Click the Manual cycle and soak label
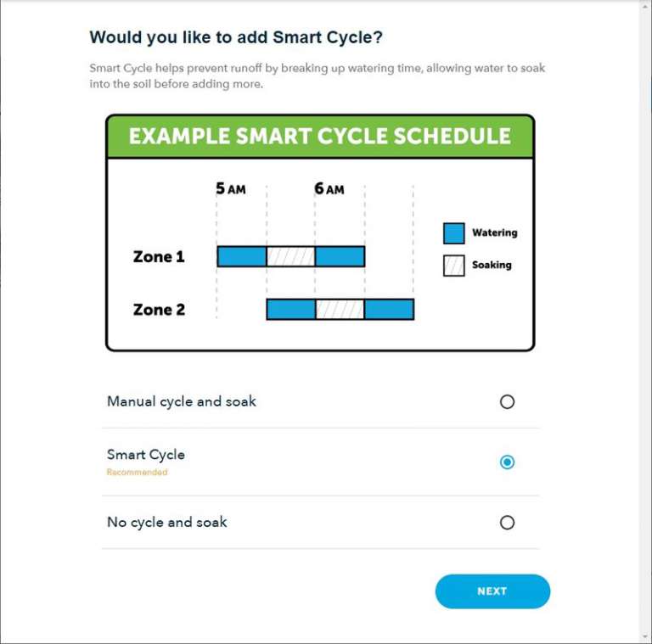 (x=182, y=401)
